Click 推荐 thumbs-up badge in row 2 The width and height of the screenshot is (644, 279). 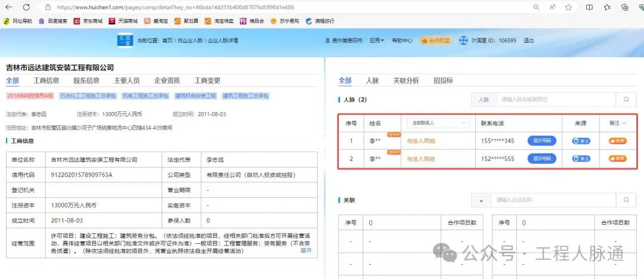(x=618, y=159)
